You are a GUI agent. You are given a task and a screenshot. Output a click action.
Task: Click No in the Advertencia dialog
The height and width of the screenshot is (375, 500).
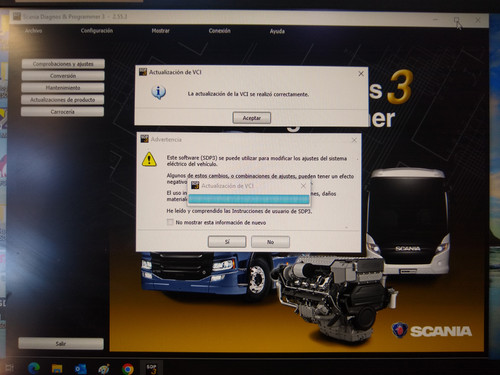(270, 242)
